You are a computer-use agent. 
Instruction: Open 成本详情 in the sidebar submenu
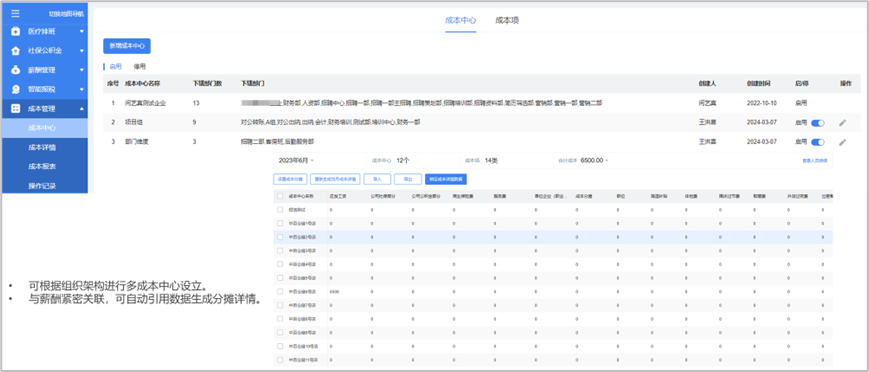point(42,147)
